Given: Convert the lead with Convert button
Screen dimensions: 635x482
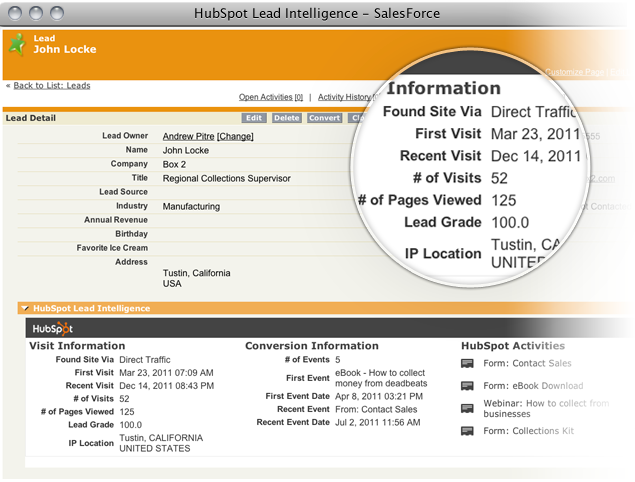Looking at the screenshot, I should point(324,118).
